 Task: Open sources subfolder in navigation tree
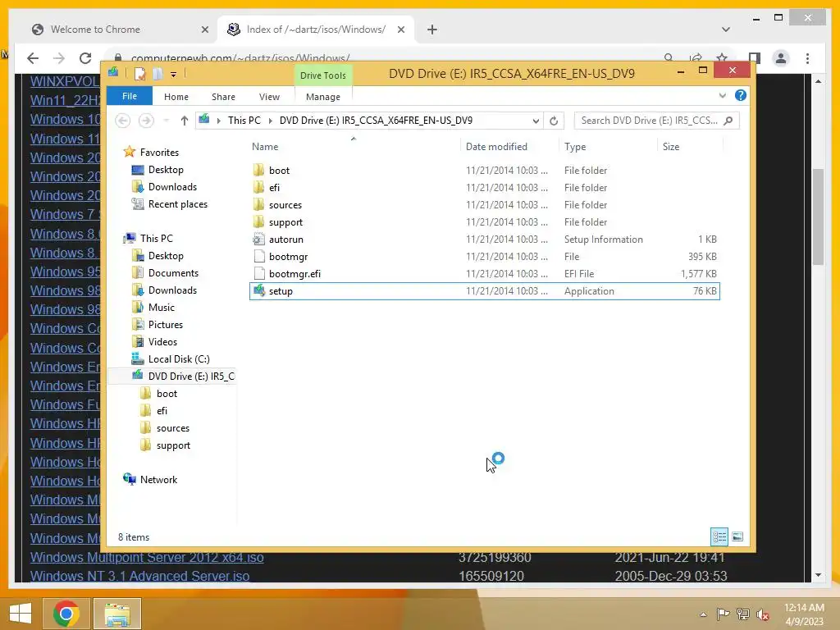pos(172,428)
